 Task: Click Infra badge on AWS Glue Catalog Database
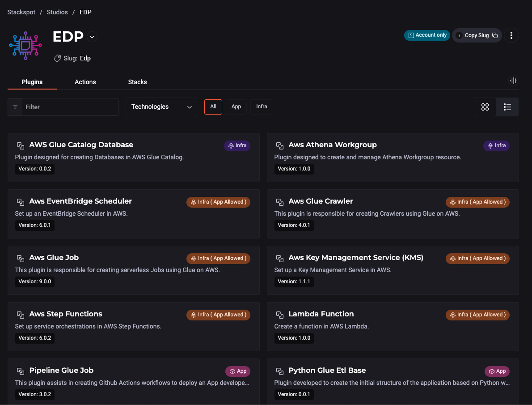pos(237,146)
